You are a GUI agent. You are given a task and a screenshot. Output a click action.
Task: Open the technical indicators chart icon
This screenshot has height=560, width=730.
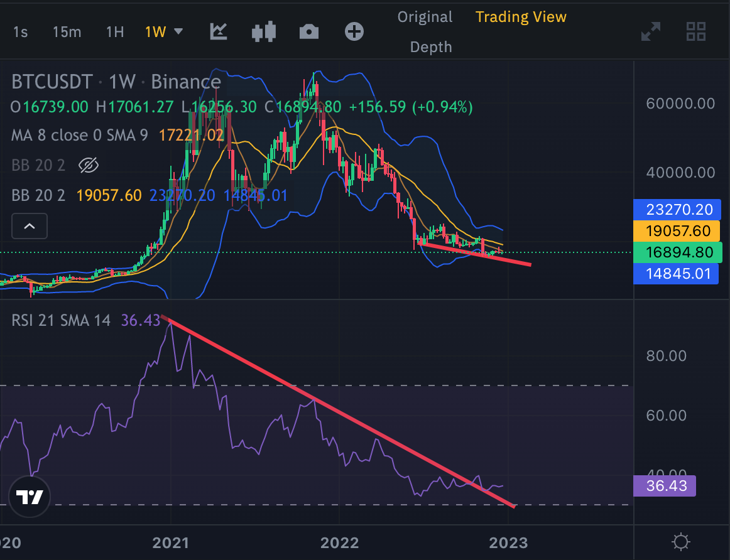pos(219,31)
